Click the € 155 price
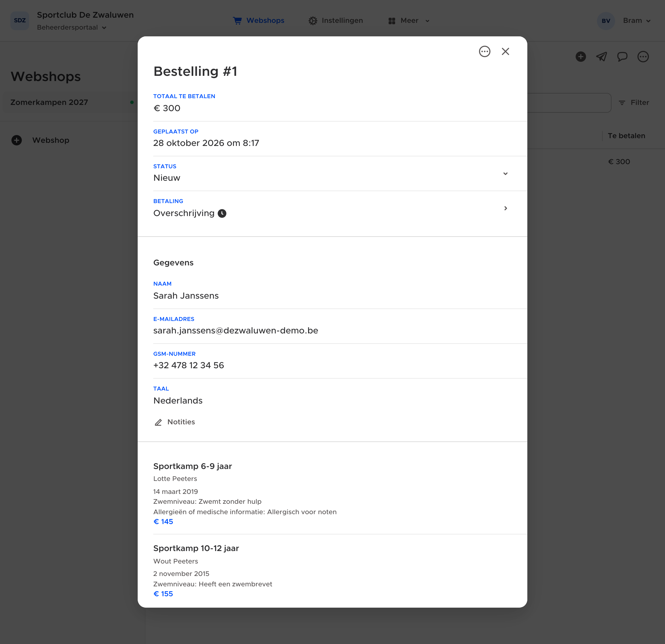 (163, 594)
